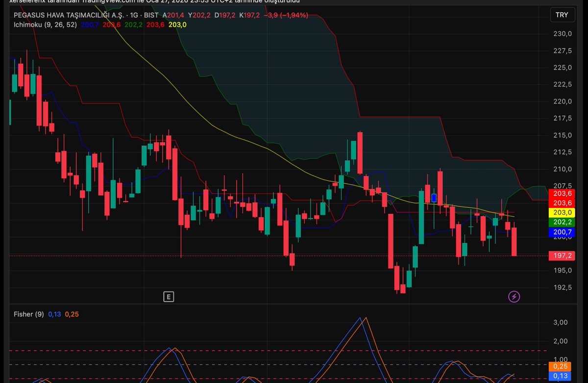Viewport: 588px width, 383px height.
Task: Click the 222,5 price axis tick
Action: point(563,84)
